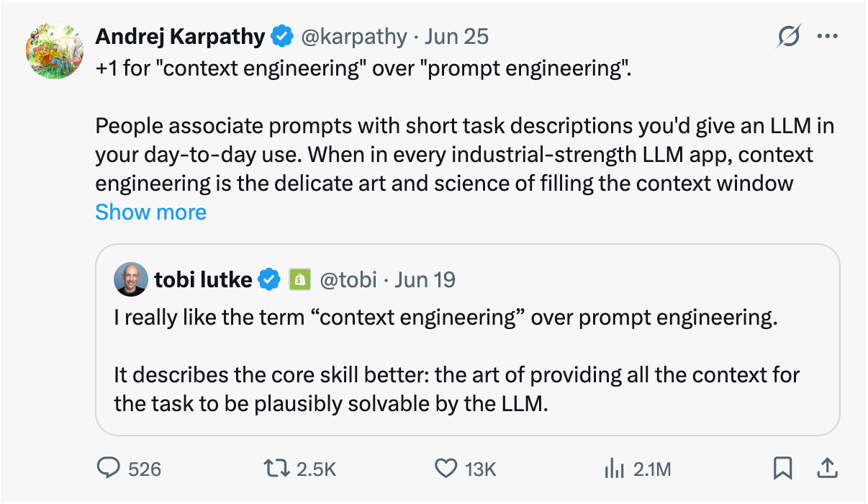Click the share upload icon
Screen dimensions: 868x504
[827, 469]
